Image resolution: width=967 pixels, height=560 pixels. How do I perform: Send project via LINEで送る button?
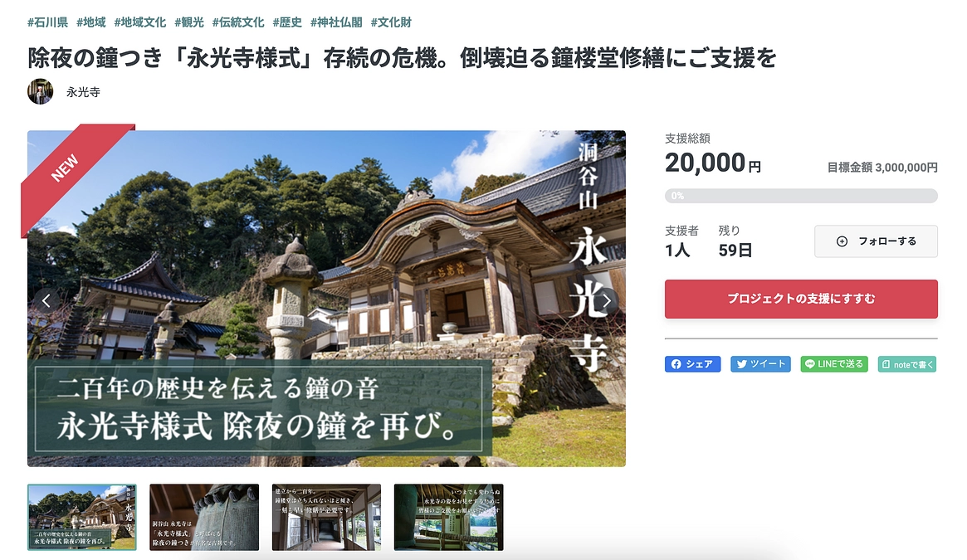[x=834, y=364]
